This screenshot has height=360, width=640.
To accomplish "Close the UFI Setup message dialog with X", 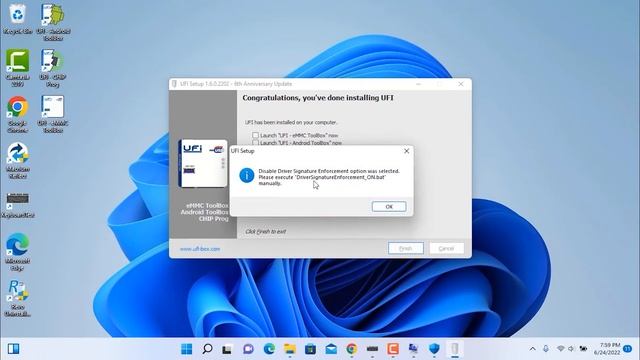I will coord(407,151).
